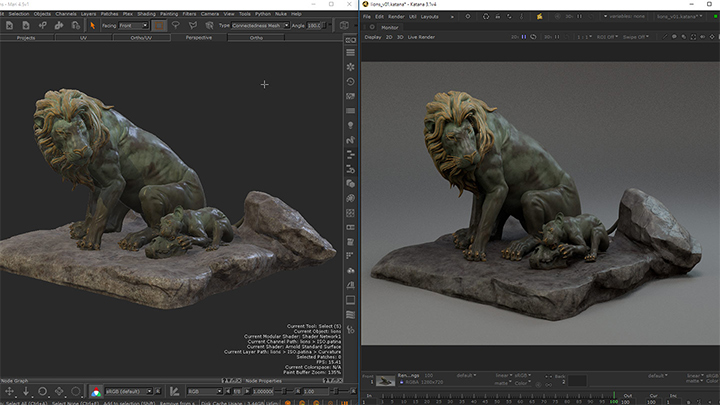This screenshot has width=720, height=405.
Task: Open the Shading menu in Mari
Action: (x=139, y=14)
